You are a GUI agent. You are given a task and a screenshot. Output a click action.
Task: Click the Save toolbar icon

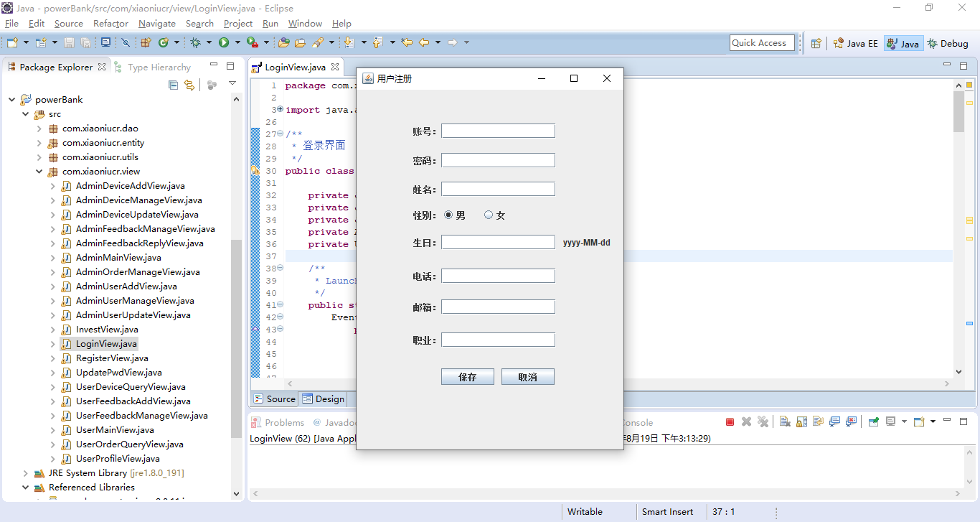pyautogui.click(x=69, y=42)
